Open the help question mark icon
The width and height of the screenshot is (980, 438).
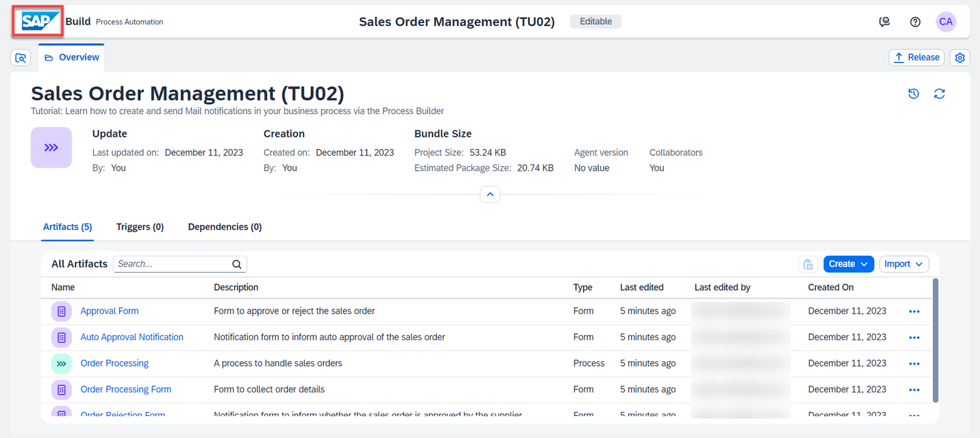coord(915,22)
